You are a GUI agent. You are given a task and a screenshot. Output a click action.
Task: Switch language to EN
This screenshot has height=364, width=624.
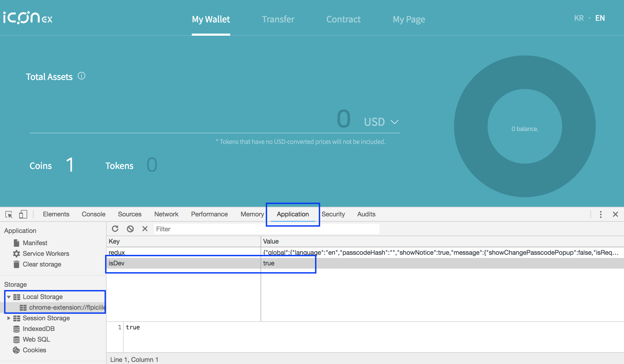click(600, 18)
